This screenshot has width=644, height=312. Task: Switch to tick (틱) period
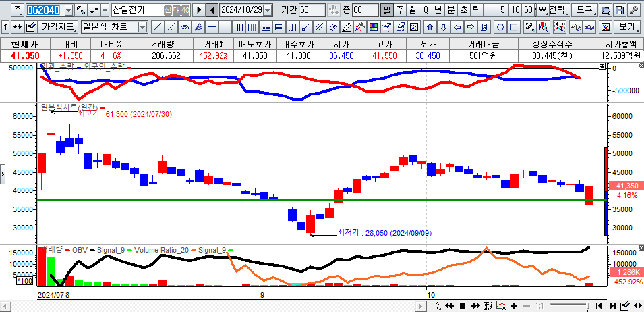(x=477, y=10)
